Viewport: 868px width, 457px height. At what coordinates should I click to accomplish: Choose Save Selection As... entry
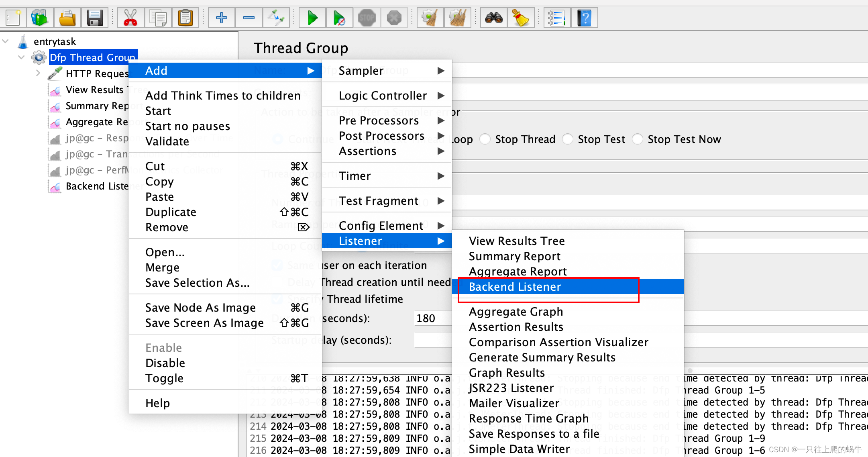[x=225, y=283]
